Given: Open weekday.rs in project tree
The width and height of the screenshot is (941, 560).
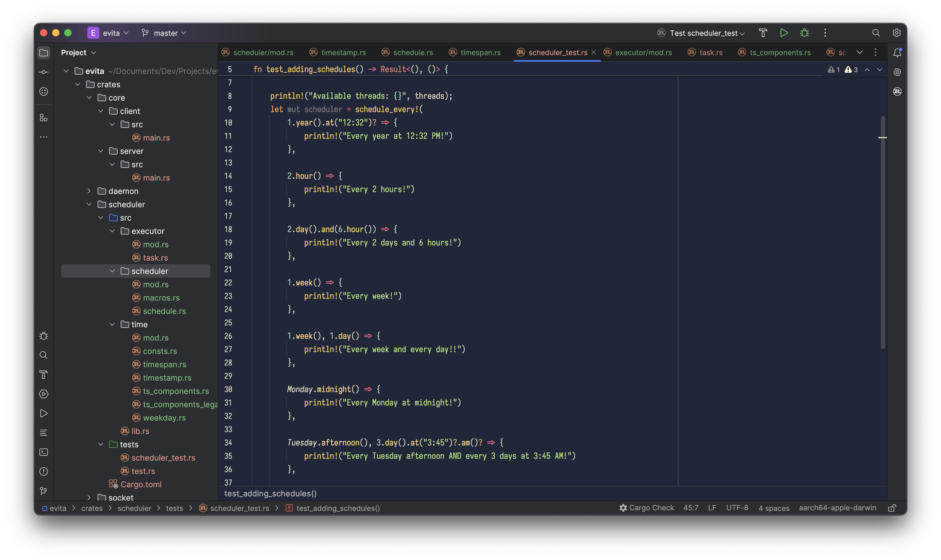Looking at the screenshot, I should click(164, 418).
